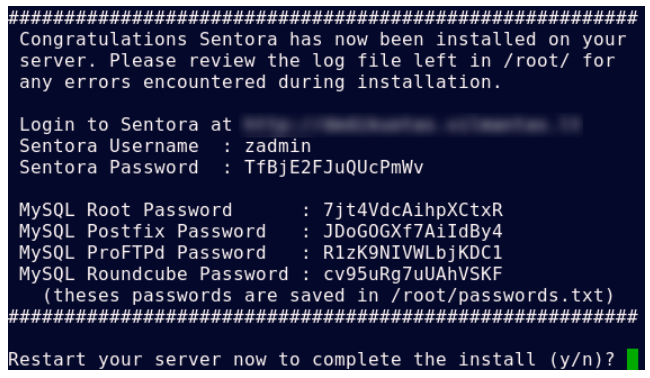Click the top hash border line
This screenshot has width=650, height=378.
pyautogui.click(x=323, y=18)
